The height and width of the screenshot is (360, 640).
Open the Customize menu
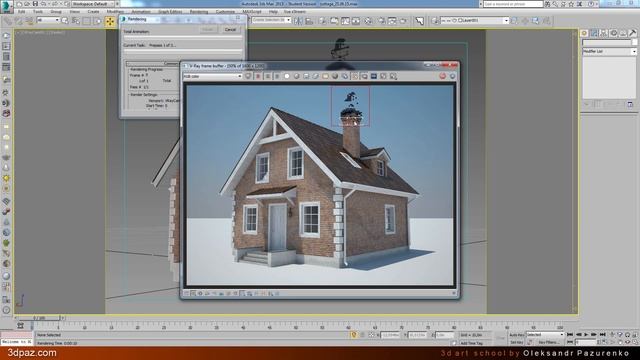click(225, 11)
